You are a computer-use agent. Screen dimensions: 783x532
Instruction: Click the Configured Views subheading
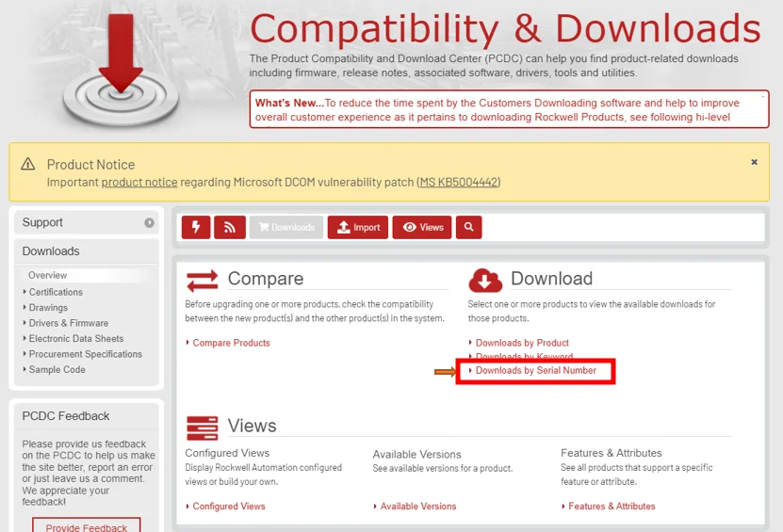[x=227, y=453]
